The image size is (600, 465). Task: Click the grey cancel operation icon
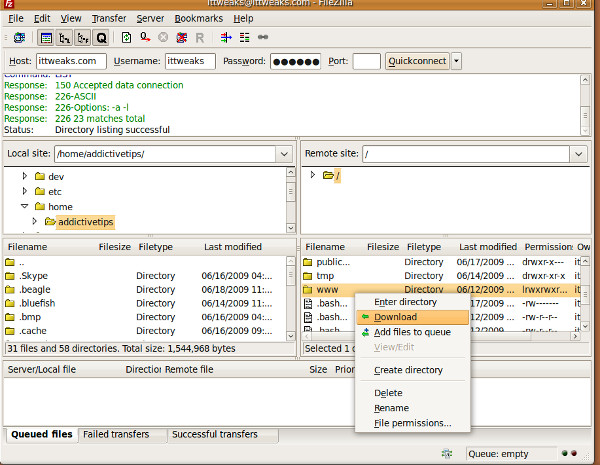pyautogui.click(x=163, y=38)
